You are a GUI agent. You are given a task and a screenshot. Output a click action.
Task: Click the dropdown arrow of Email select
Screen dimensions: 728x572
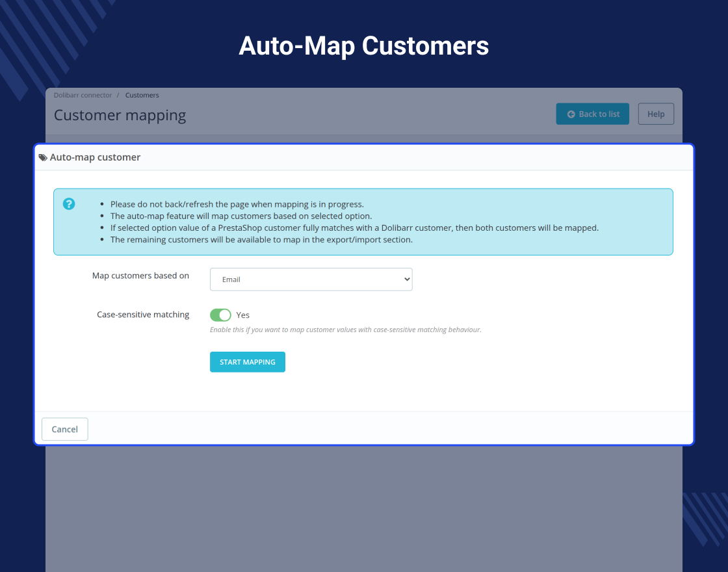(x=407, y=279)
